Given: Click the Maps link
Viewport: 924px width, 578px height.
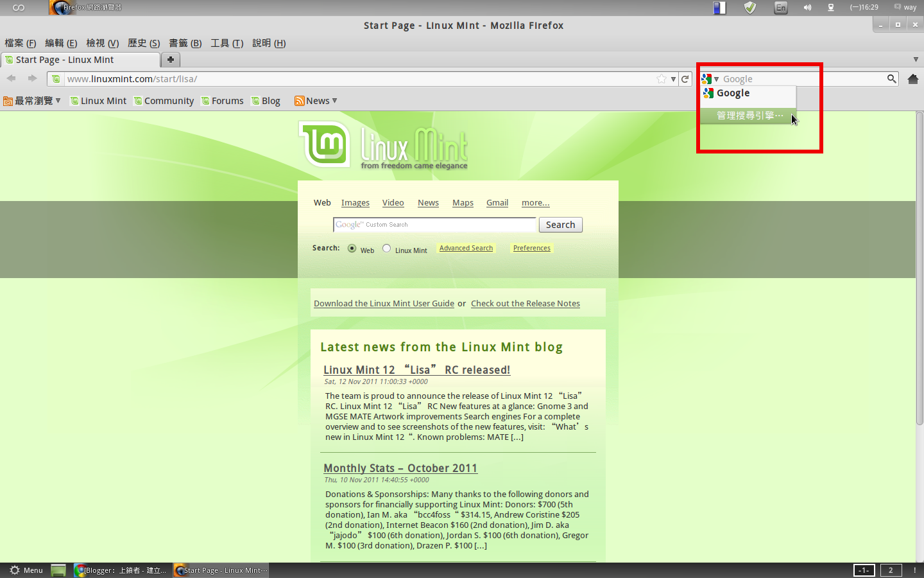Looking at the screenshot, I should [463, 202].
